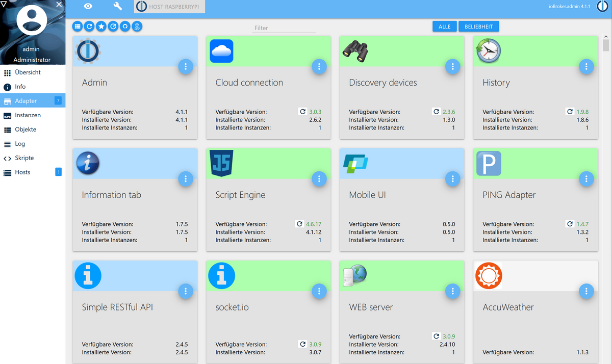Open the three-dot menu on WEB server
Image resolution: width=612 pixels, height=364 pixels.
point(453,291)
